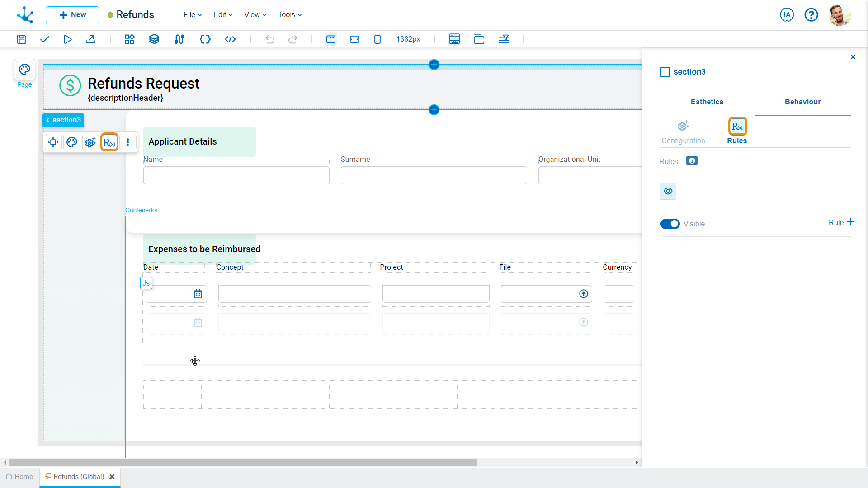The image size is (868, 488).
Task: Switch to the Esthetics tab
Action: coord(707,102)
